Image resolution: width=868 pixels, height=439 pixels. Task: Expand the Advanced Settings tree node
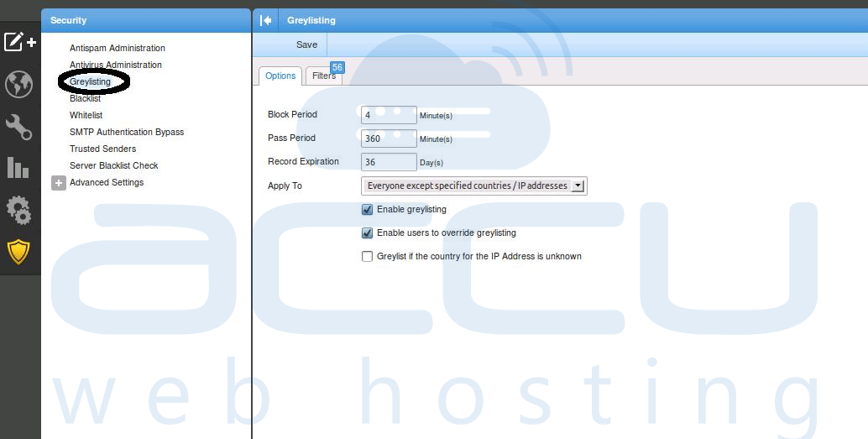point(59,183)
